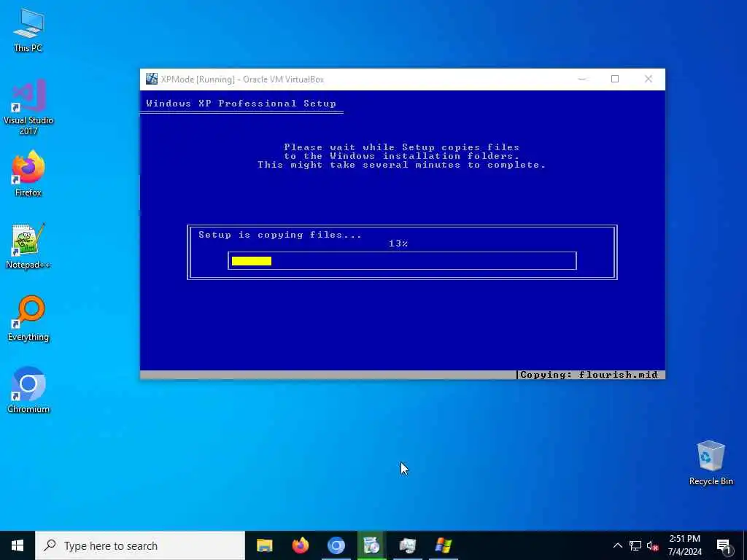Click the Windows XP flag taskbar icon
The height and width of the screenshot is (560, 747).
(x=443, y=545)
